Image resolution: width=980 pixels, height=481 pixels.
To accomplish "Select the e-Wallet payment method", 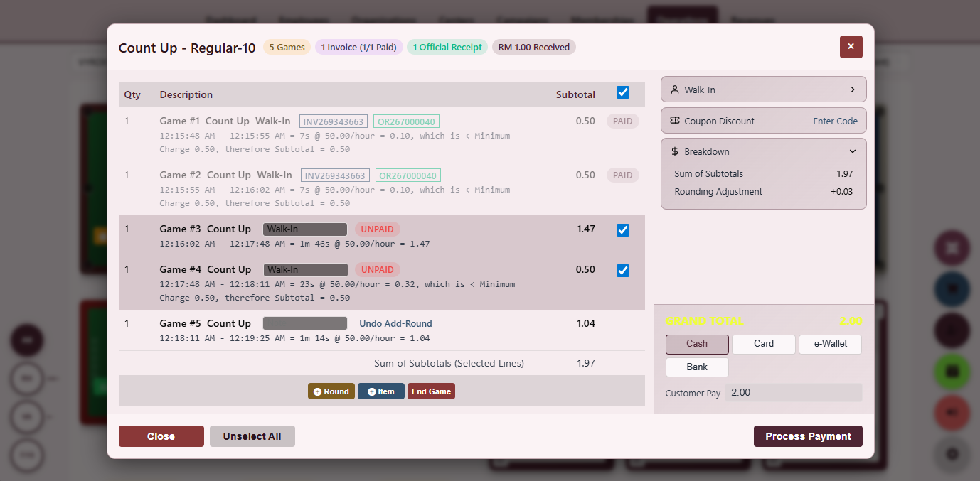I will point(831,344).
